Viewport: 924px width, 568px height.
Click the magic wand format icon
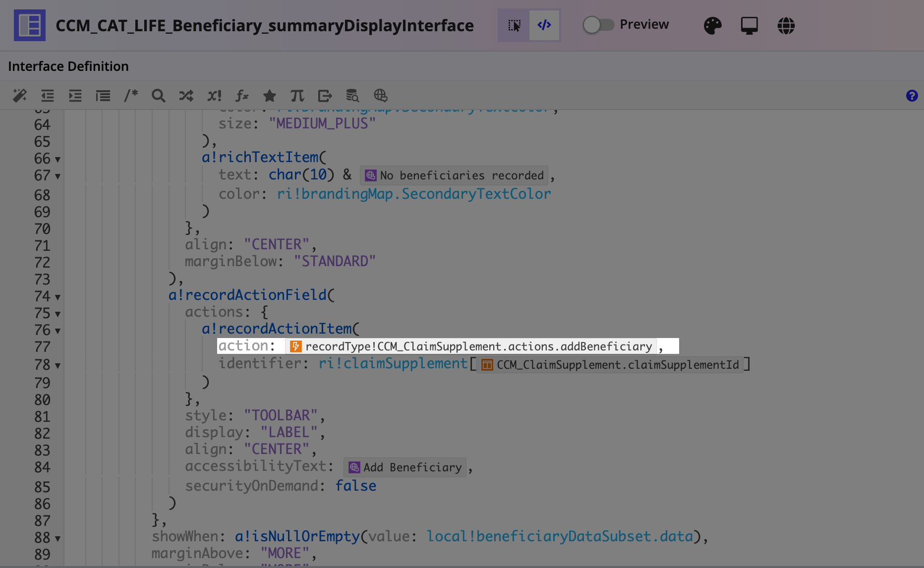pyautogui.click(x=20, y=95)
